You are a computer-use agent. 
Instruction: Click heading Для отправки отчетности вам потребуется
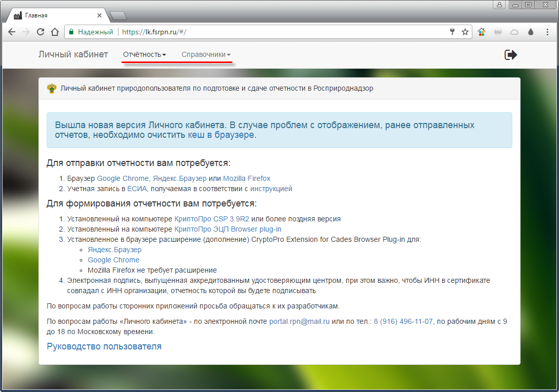click(138, 163)
